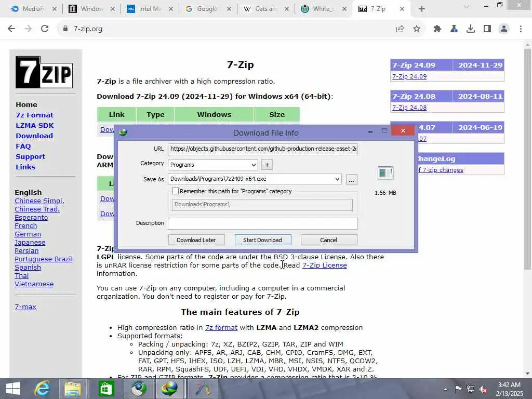Click the tab search chevron in title bar
The width and height of the screenshot is (532, 399).
[x=467, y=7]
